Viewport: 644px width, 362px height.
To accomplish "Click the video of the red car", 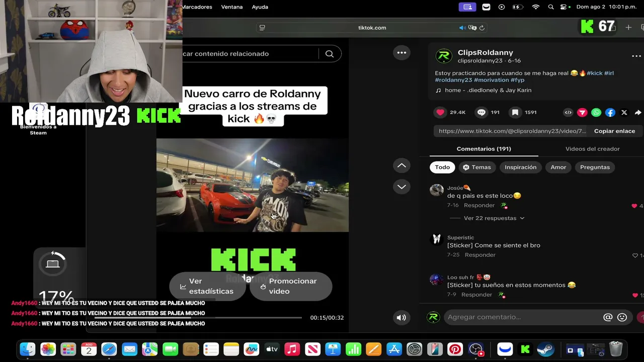I will (x=253, y=186).
